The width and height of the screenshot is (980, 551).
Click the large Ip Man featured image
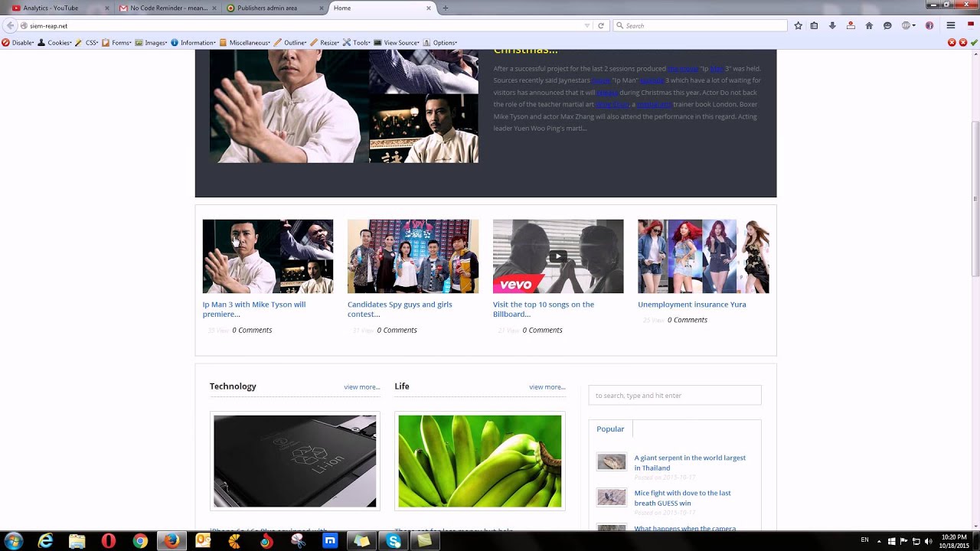344,106
